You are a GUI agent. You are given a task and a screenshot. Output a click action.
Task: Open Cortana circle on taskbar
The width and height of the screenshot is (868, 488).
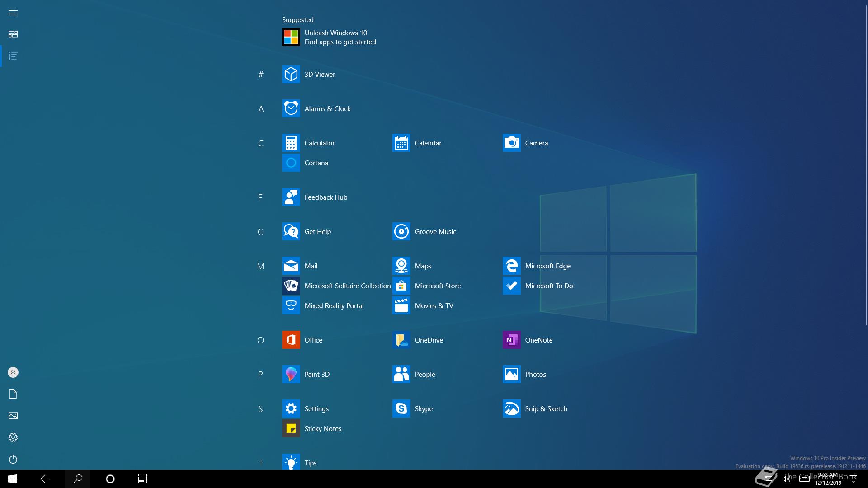(x=110, y=479)
